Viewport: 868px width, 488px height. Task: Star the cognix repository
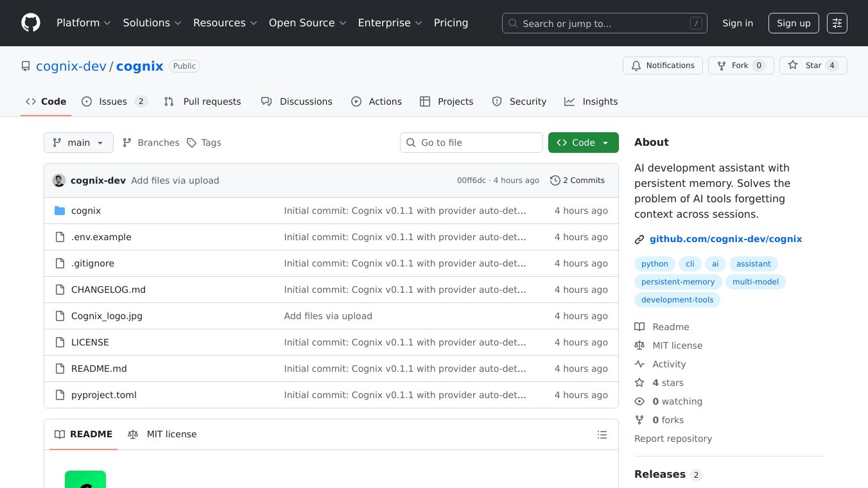(813, 65)
